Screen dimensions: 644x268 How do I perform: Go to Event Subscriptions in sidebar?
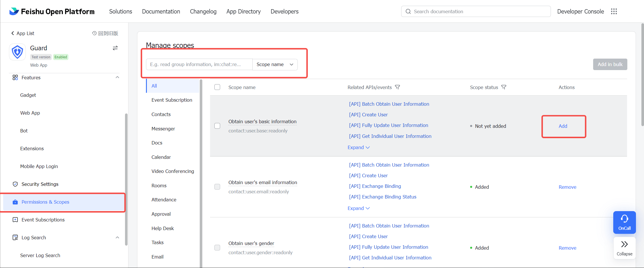point(43,220)
